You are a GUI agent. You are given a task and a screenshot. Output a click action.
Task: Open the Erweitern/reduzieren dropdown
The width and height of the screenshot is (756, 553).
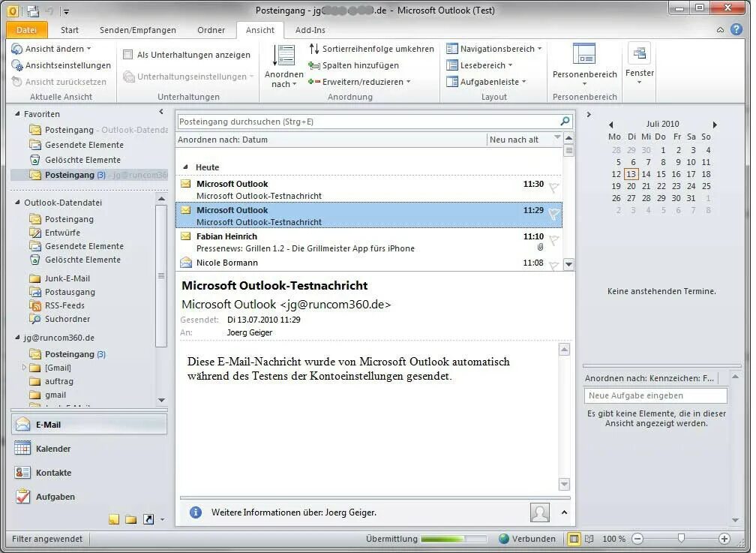(360, 82)
